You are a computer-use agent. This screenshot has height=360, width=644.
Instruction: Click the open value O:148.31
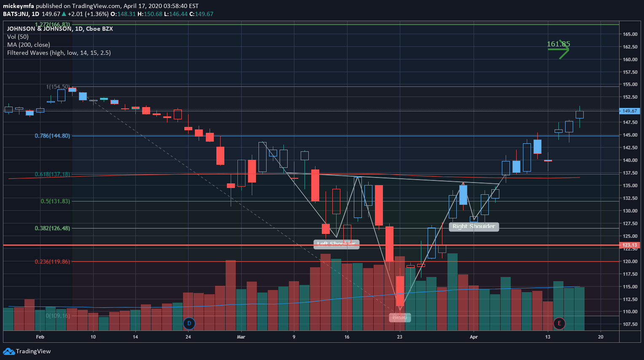point(123,14)
